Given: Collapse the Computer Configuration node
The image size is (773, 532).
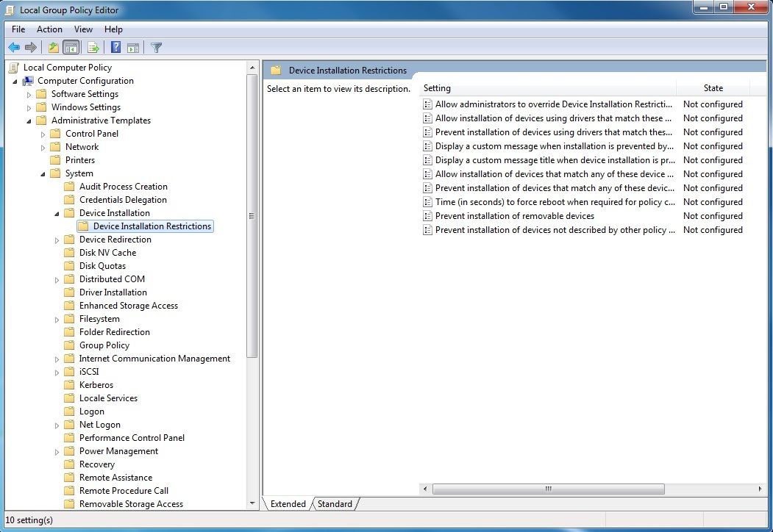Looking at the screenshot, I should coord(15,82).
